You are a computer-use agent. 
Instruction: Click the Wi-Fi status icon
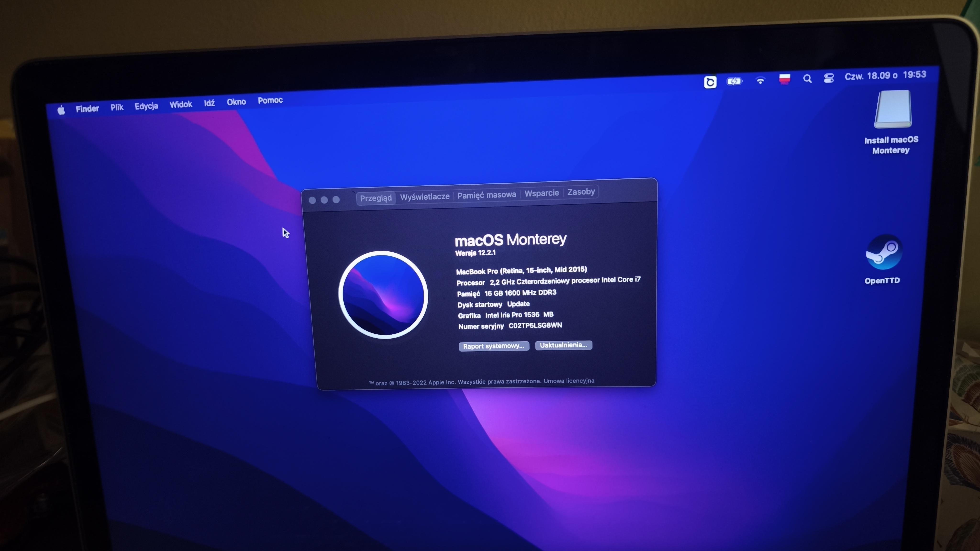[760, 81]
